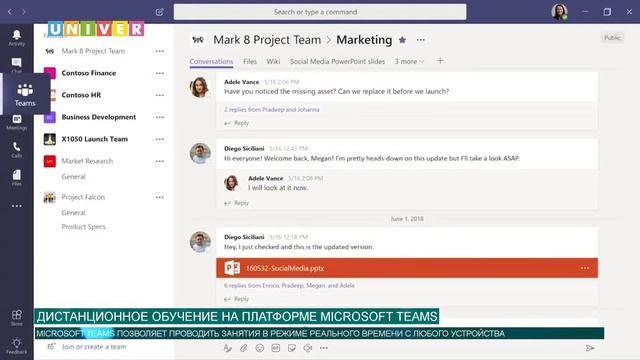This screenshot has height=360, width=640.
Task: Open the GIF picker icon
Action: tap(276, 348)
